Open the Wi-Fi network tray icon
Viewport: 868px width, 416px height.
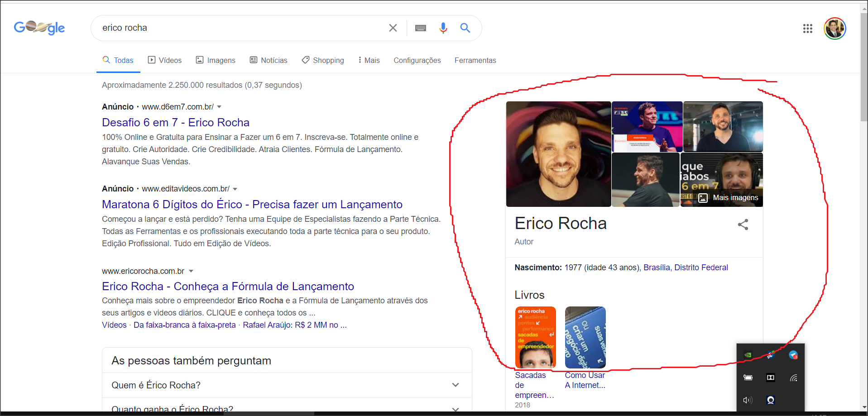[x=793, y=378]
